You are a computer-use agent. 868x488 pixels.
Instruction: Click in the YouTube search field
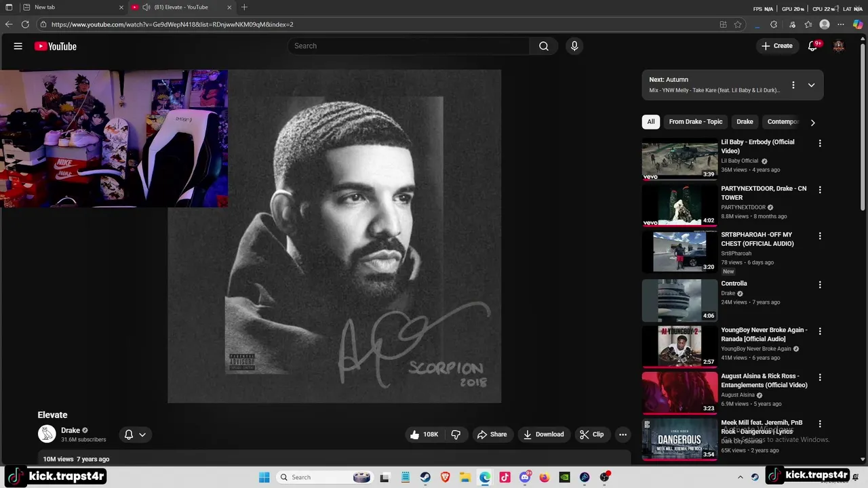click(x=409, y=46)
